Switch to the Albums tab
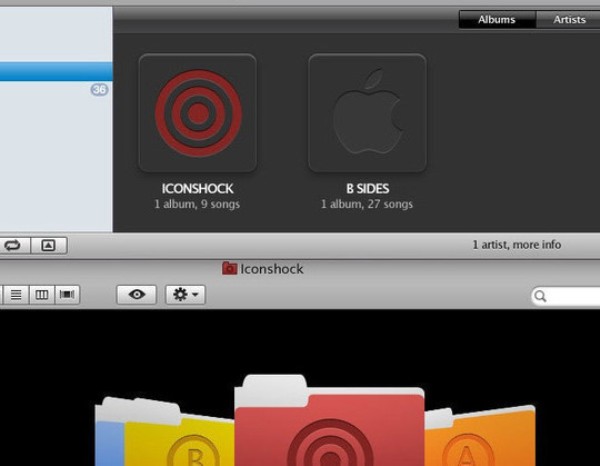The height and width of the screenshot is (466, 600). point(496,19)
